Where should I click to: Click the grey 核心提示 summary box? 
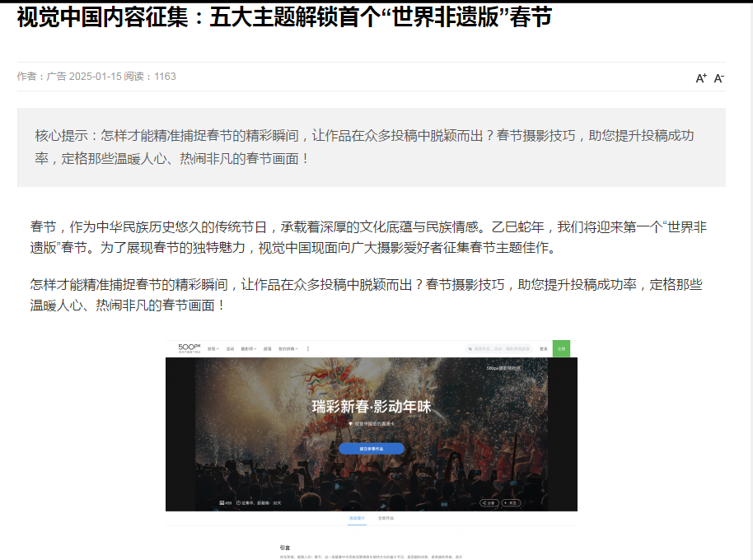pos(372,147)
